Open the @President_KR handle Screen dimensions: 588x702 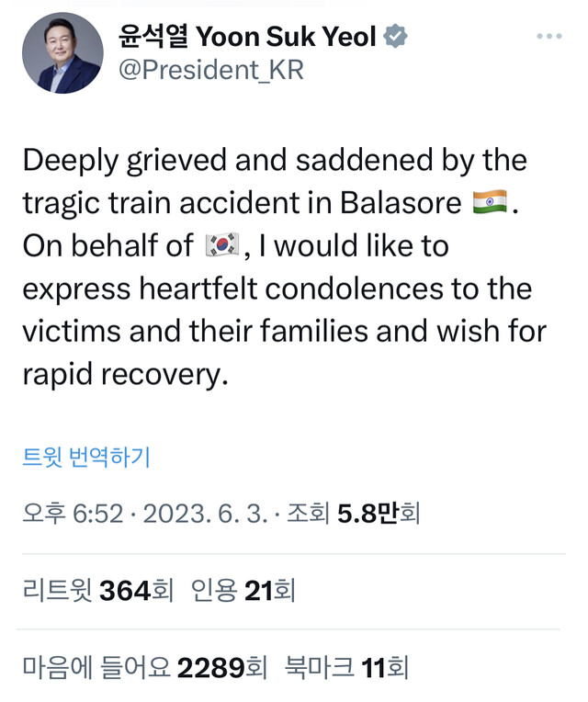pyautogui.click(x=210, y=71)
